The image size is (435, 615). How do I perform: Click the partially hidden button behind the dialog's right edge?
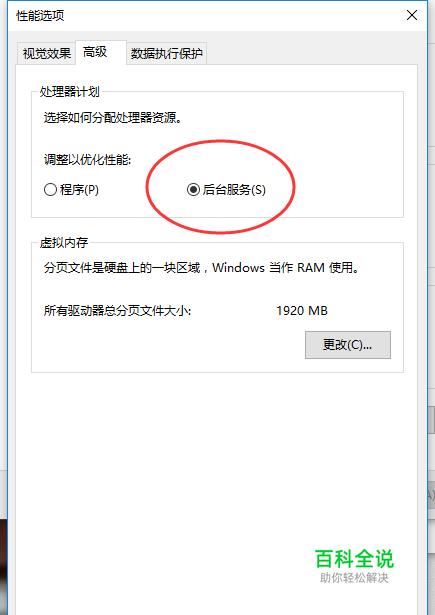pos(431,495)
